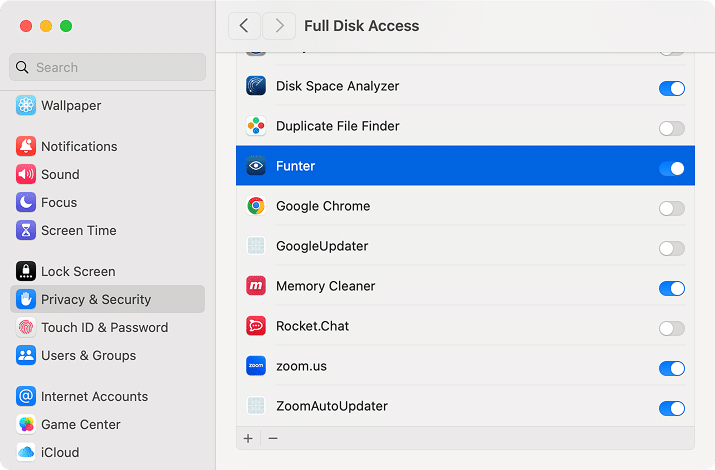Click the Wallpaper sidebar icon
The height and width of the screenshot is (470, 715).
[26, 105]
